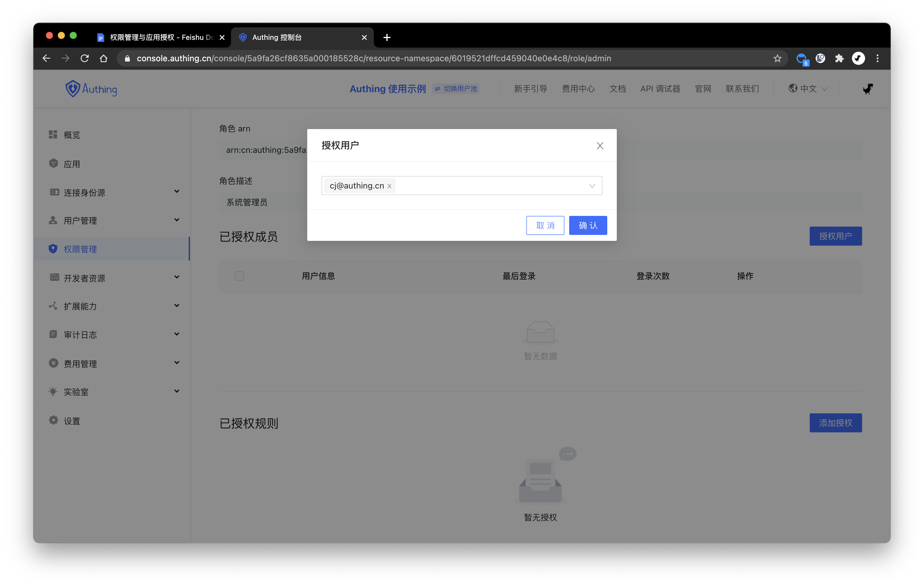Viewport: 924px width, 587px height.
Task: Click the Authing shield logo
Action: (73, 89)
